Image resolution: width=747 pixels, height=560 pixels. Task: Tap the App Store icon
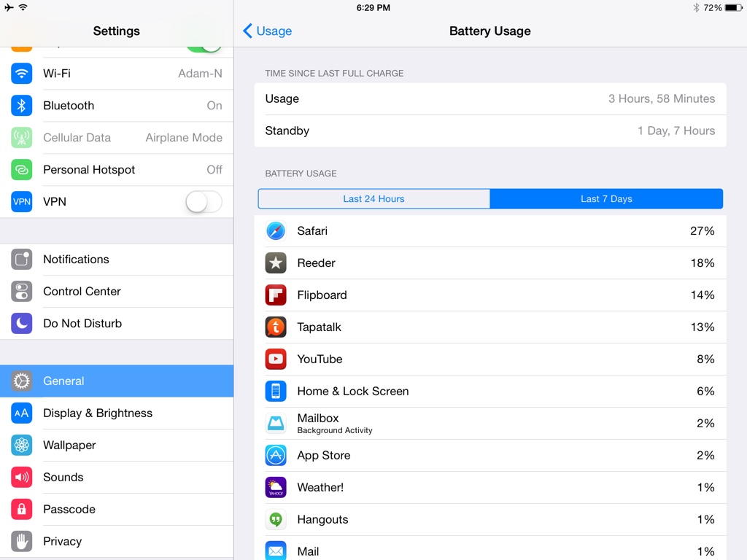[276, 455]
